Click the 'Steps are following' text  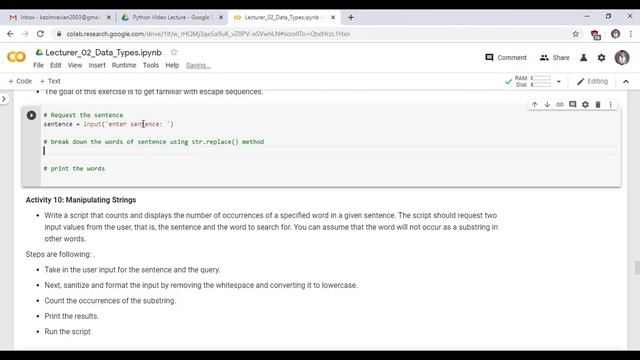60,254
